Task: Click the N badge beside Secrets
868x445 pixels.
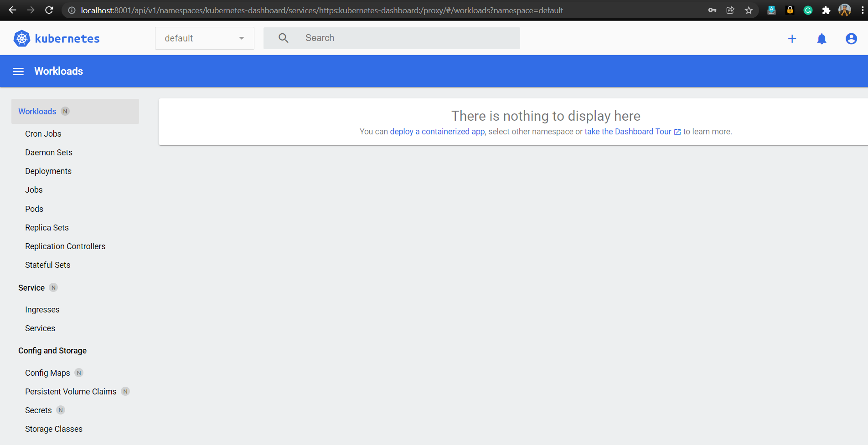Action: [x=61, y=410]
